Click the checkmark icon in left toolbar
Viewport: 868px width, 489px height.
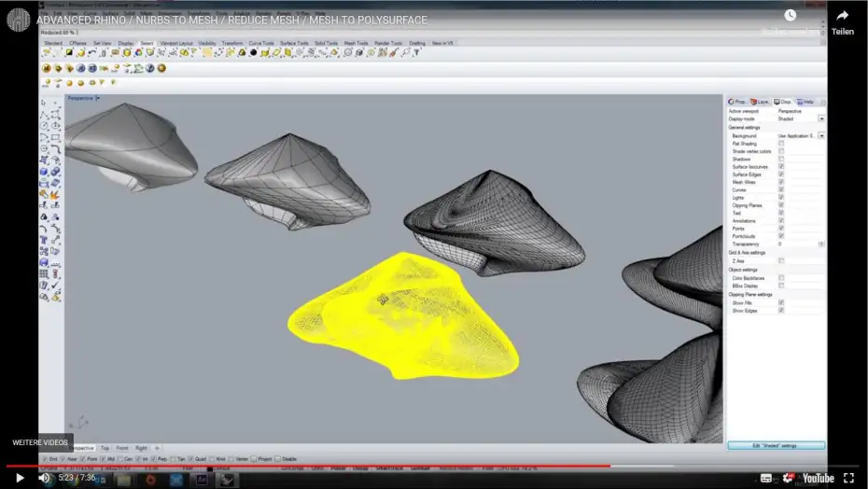[x=55, y=286]
